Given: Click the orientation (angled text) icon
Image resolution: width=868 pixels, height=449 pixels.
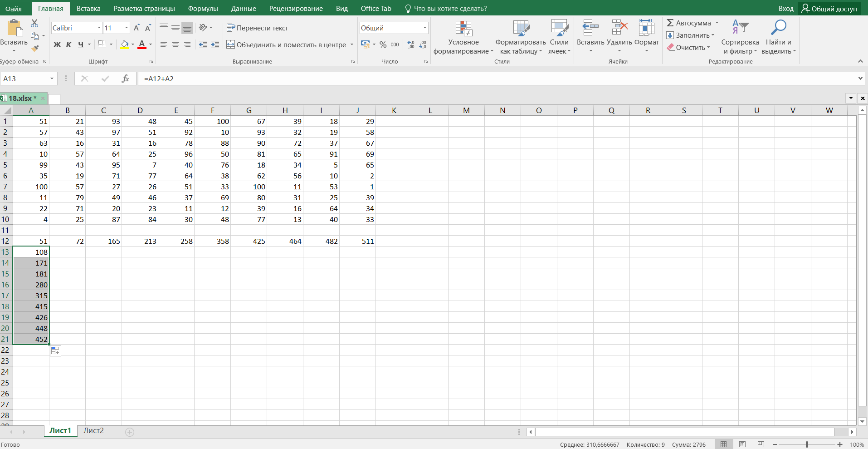Looking at the screenshot, I should (203, 28).
